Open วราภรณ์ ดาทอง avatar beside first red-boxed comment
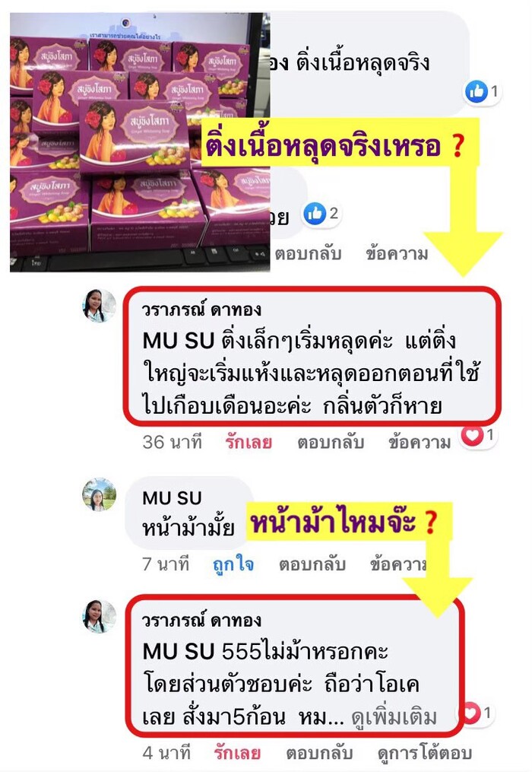Image resolution: width=532 pixels, height=772 pixels. point(99,306)
